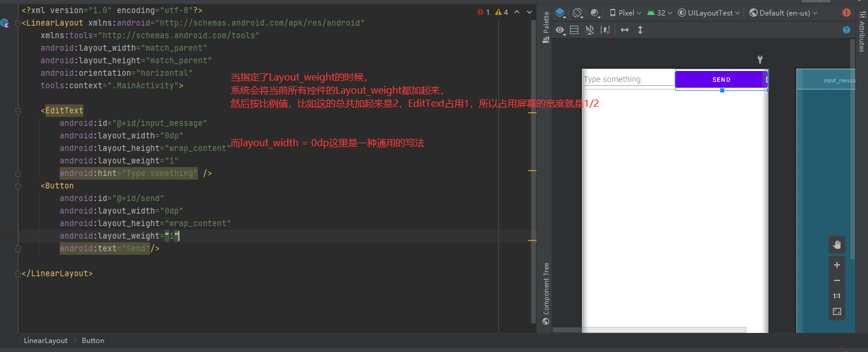Click the gutter icon beside LinearLayout line
The width and height of the screenshot is (868, 352).
click(x=5, y=23)
